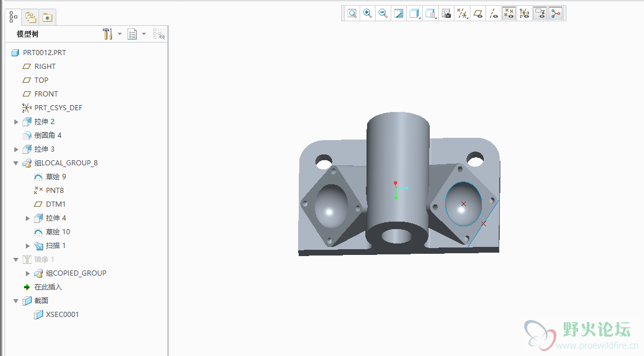Image resolution: width=644 pixels, height=356 pixels.
Task: Click the Repaint screen icon
Action: (398, 14)
